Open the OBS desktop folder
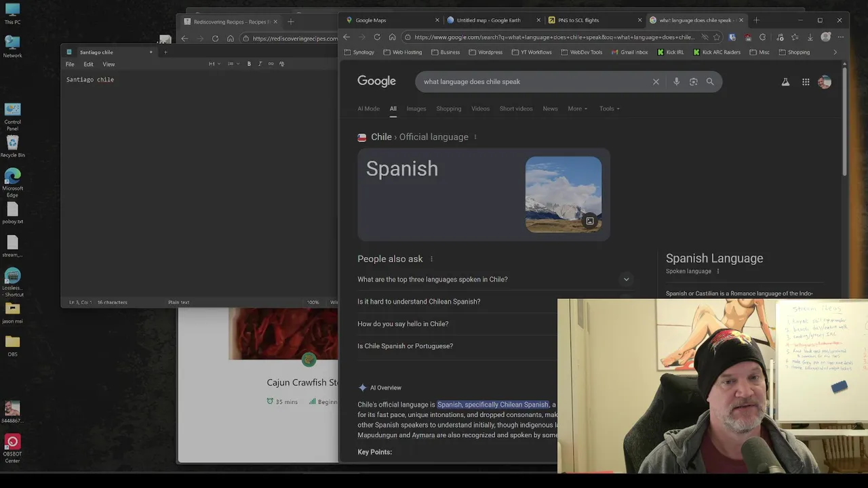The width and height of the screenshot is (868, 488). 12,345
